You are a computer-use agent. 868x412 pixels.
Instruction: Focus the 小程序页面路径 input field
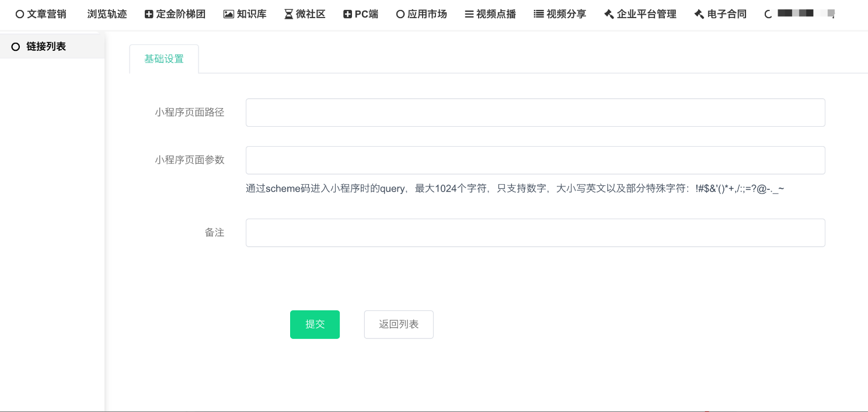click(x=535, y=113)
